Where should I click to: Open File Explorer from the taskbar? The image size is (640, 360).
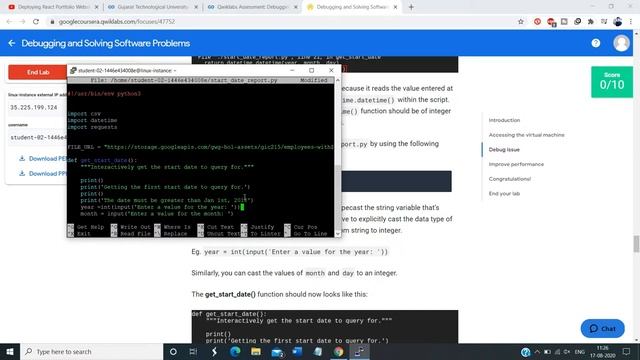click(x=256, y=351)
